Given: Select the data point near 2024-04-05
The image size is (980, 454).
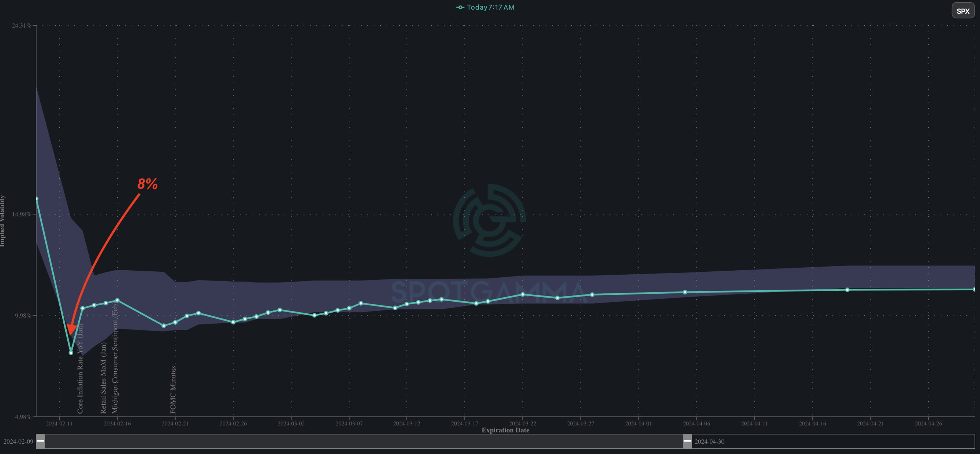Looking at the screenshot, I should pyautogui.click(x=685, y=292).
